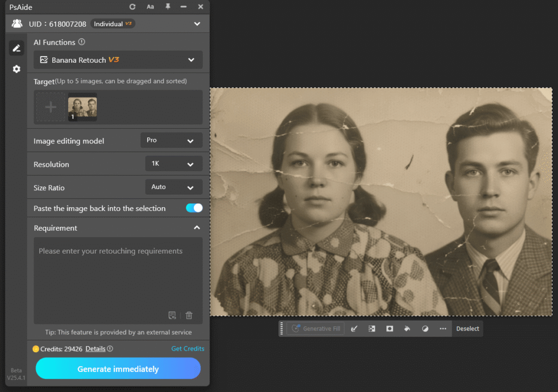This screenshot has width=558, height=392.
Task: Click the refresh icon in PsAide title bar
Action: coord(132,7)
